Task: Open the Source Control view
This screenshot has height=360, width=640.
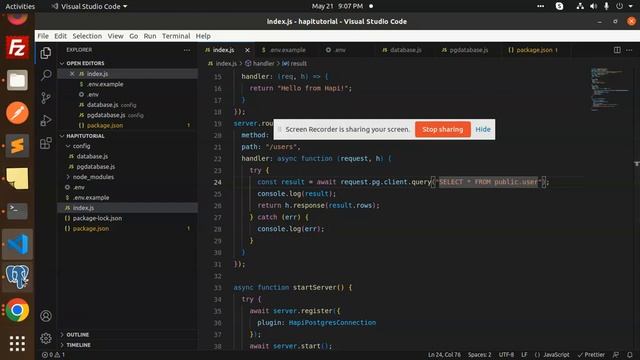Action: click(x=46, y=98)
